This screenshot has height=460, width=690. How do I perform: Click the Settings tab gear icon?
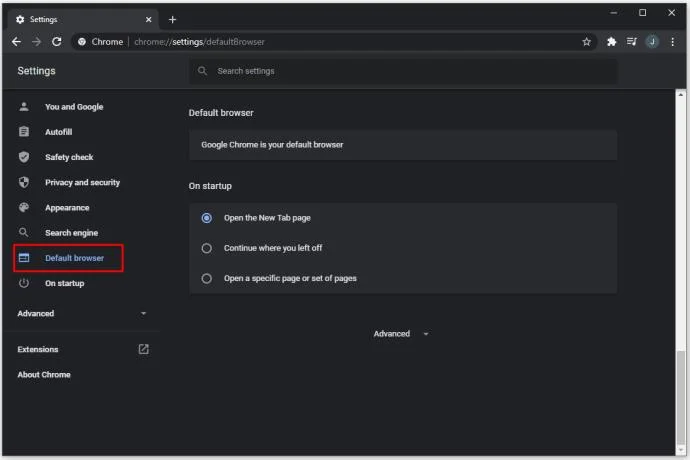coord(20,19)
